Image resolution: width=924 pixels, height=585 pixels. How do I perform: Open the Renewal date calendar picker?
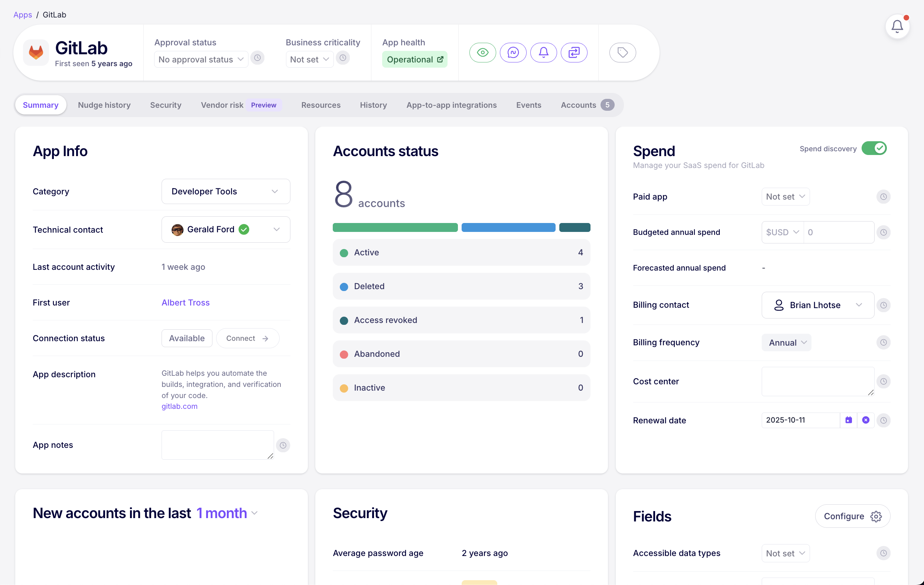point(848,420)
